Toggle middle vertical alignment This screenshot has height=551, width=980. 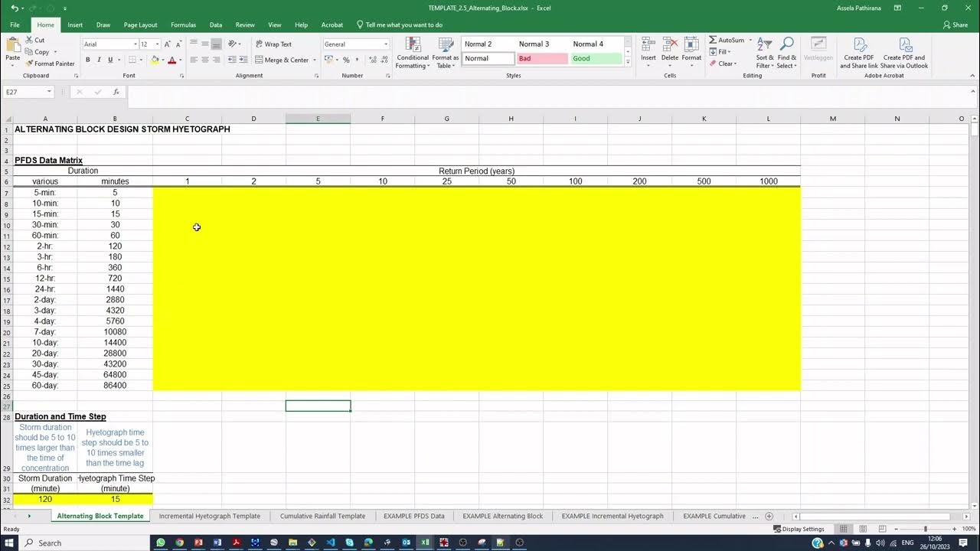(x=205, y=44)
